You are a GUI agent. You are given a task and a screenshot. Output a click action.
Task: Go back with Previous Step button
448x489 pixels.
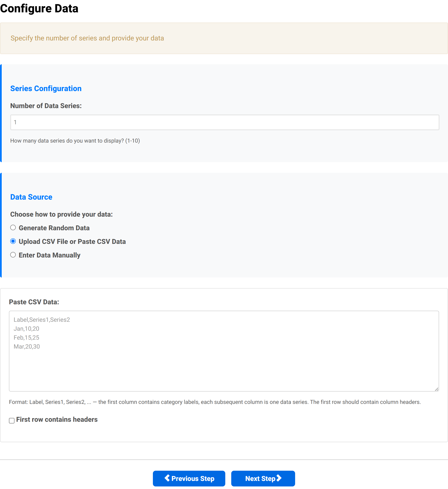point(189,478)
